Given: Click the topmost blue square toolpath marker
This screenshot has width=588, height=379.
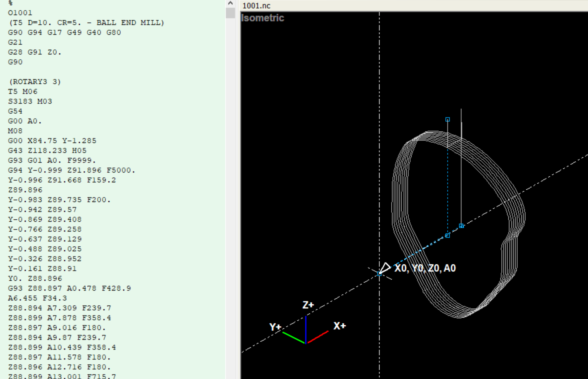Looking at the screenshot, I should [448, 119].
